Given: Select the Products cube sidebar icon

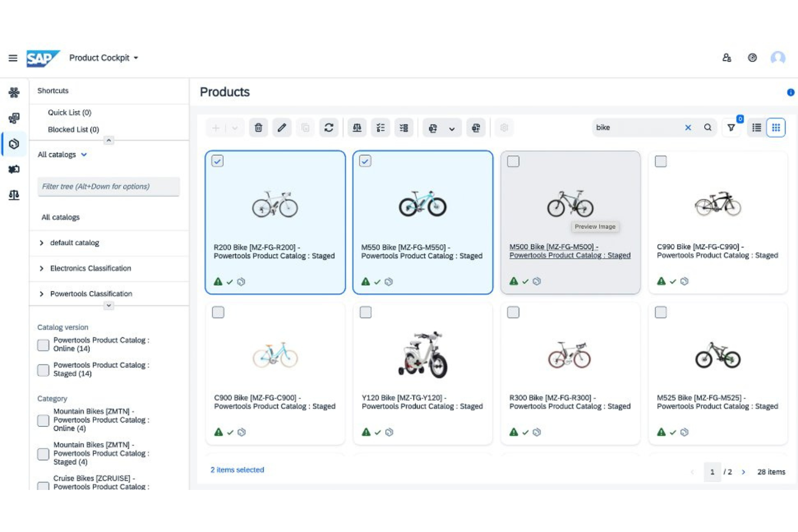Looking at the screenshot, I should [x=14, y=144].
